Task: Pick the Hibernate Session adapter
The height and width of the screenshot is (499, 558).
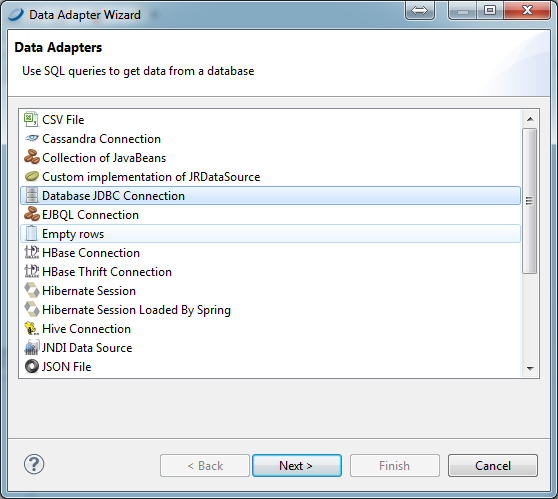Action: click(270, 290)
